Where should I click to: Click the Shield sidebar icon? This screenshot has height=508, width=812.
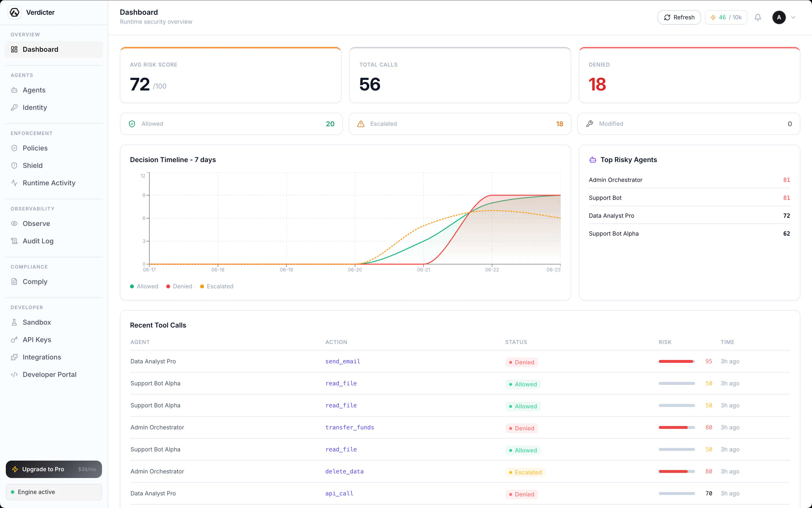coord(14,166)
